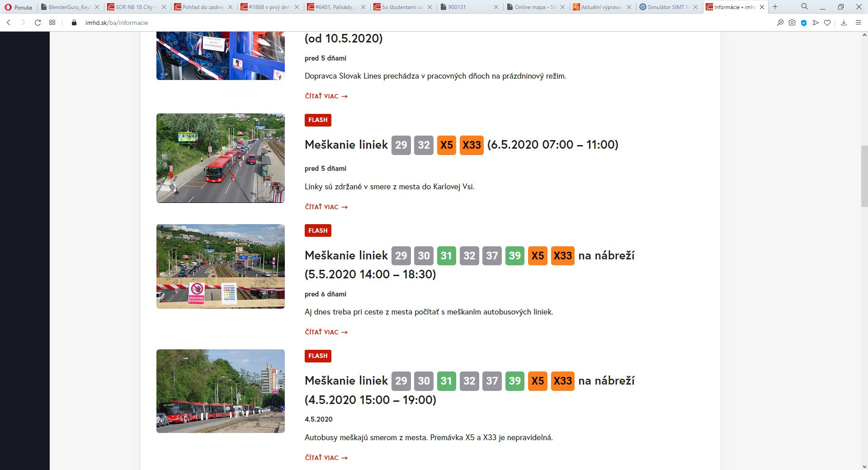
Task: Click orange X33 badge in 5.5.2020 article
Action: click(x=562, y=256)
